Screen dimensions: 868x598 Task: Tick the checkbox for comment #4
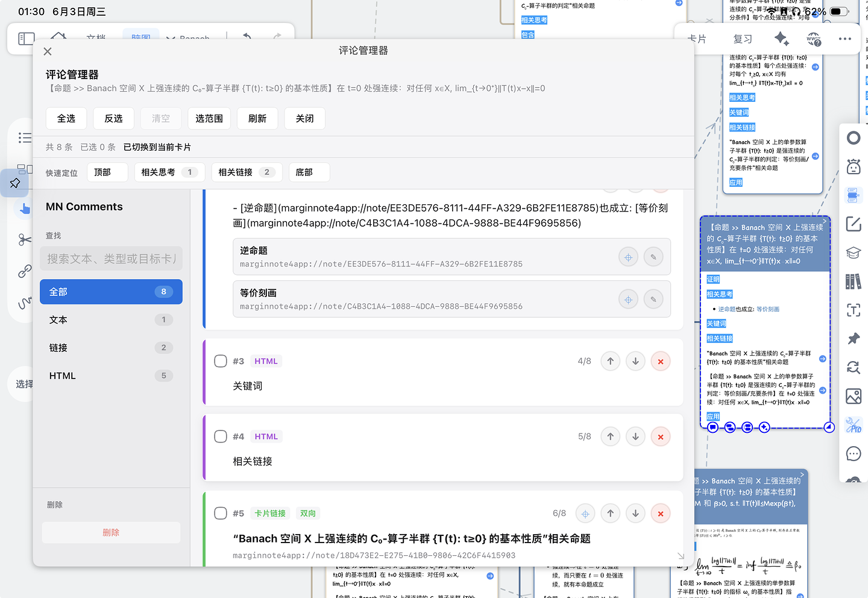click(x=221, y=436)
